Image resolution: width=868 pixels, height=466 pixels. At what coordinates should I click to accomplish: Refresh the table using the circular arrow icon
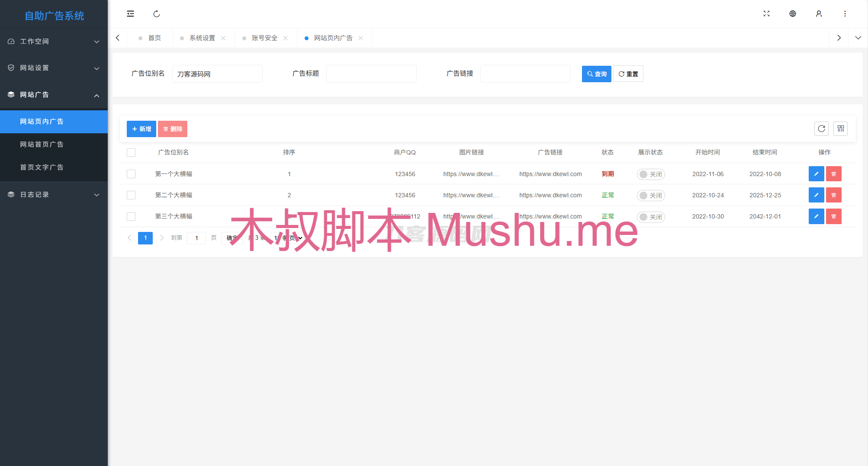(x=821, y=129)
